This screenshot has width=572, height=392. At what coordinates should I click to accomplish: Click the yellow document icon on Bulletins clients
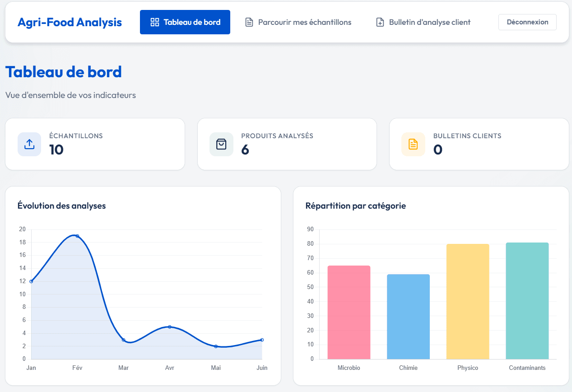click(x=413, y=144)
